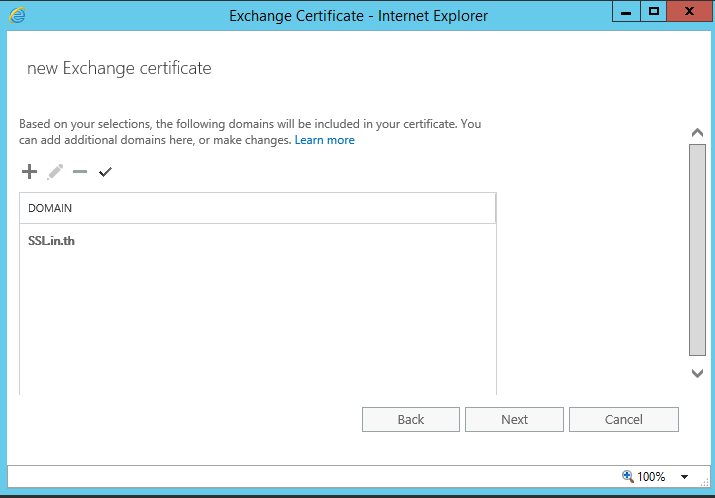This screenshot has width=715, height=498.
Task: Click the remove domain minus icon
Action: [80, 172]
